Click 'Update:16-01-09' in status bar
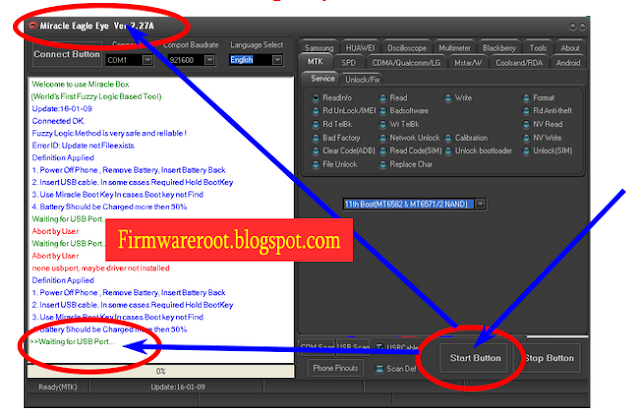640x417 pixels. click(178, 387)
